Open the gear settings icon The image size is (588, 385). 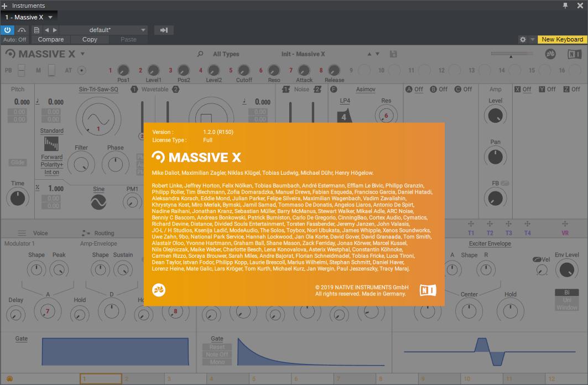(x=523, y=39)
